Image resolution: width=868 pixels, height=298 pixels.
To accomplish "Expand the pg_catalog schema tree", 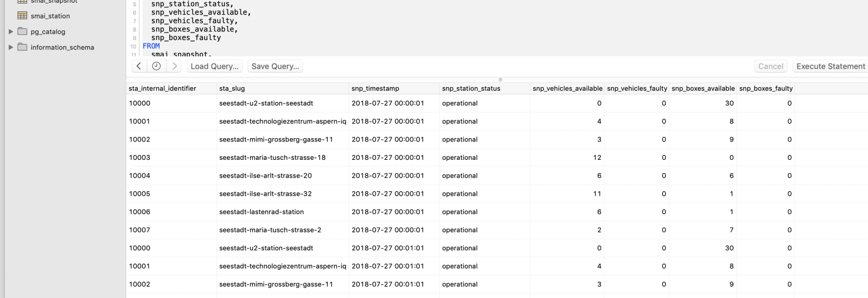I will tap(10, 31).
